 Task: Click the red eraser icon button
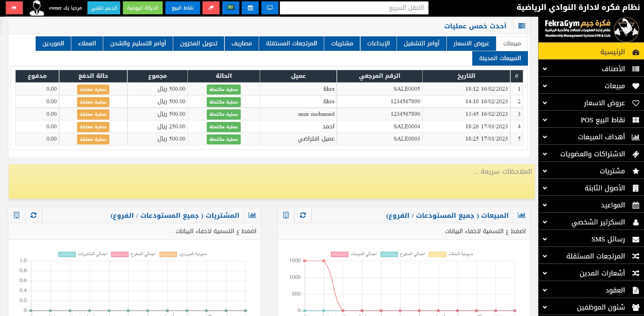[211, 7]
